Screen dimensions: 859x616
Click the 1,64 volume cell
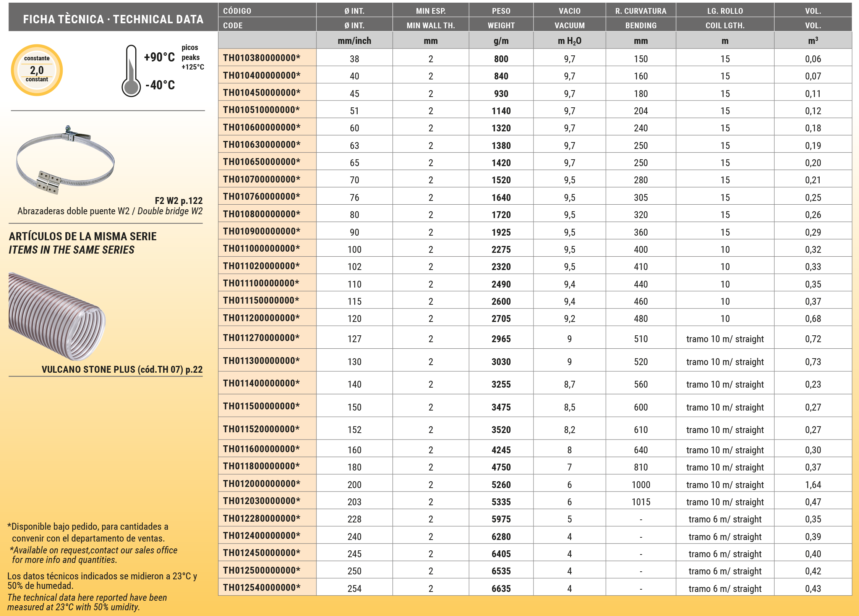click(813, 485)
